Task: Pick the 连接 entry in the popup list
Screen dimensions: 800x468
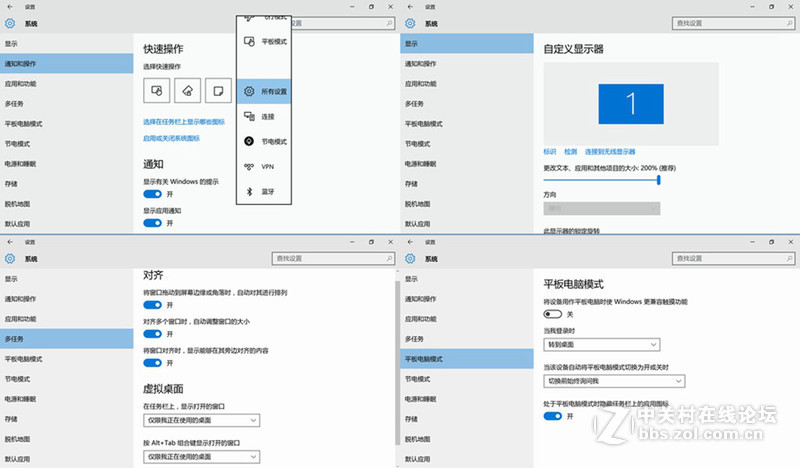Action: point(264,116)
